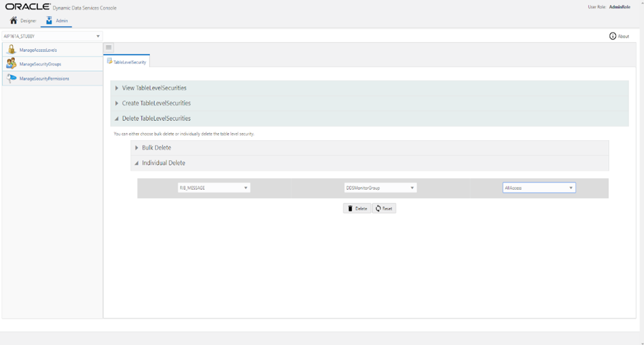Click the Designer home icon

pos(13,20)
